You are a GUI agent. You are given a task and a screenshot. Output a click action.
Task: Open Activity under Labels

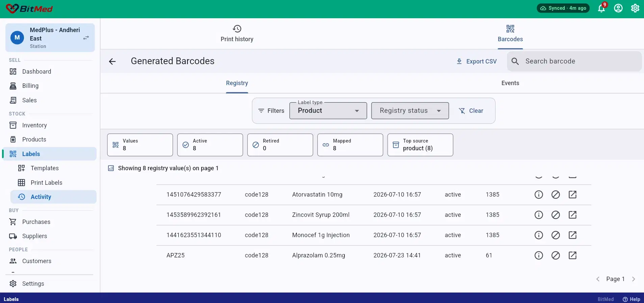pyautogui.click(x=53, y=197)
